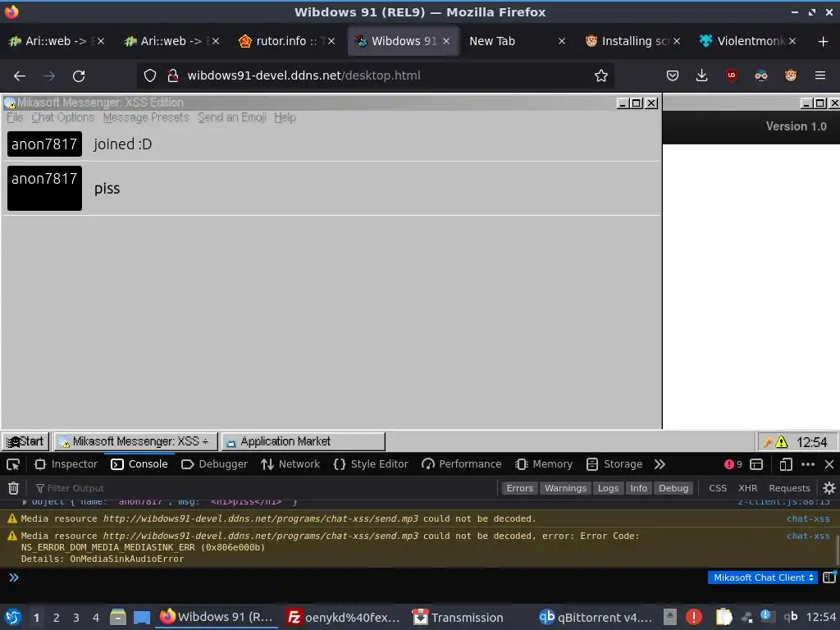Select Application Market taskbar button
Image resolution: width=840 pixels, height=630 pixels.
303,442
